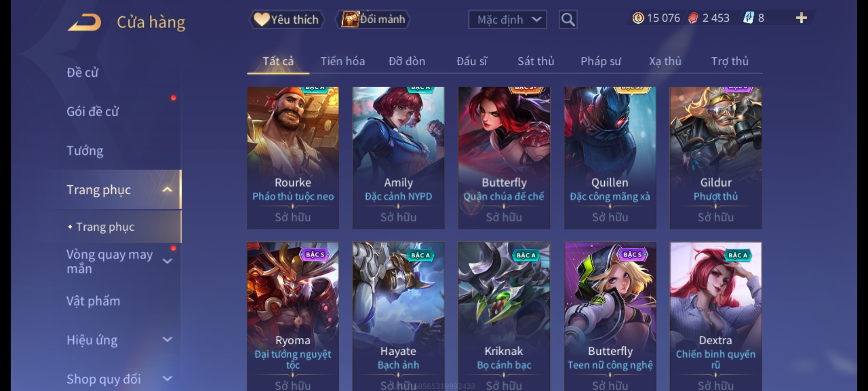Expand Vòng quay may mắn section
This screenshot has height=391, width=868.
(167, 261)
